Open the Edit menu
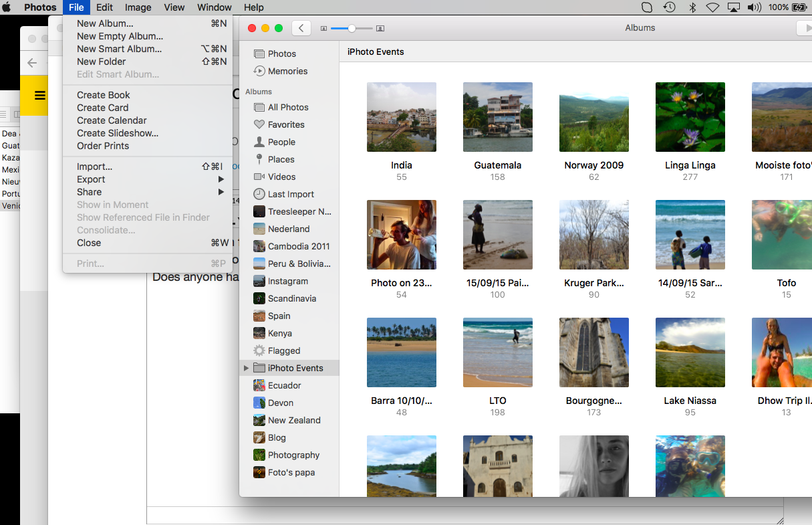812x525 pixels. point(104,7)
